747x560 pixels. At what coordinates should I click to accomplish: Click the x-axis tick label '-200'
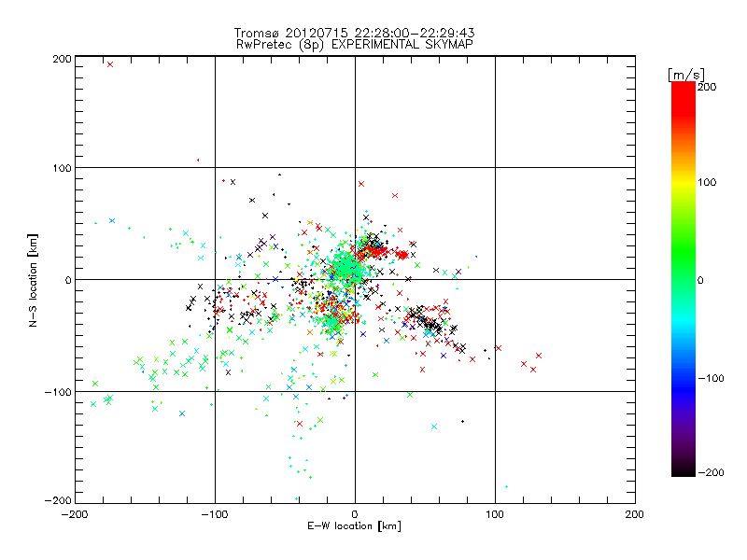tap(75, 514)
